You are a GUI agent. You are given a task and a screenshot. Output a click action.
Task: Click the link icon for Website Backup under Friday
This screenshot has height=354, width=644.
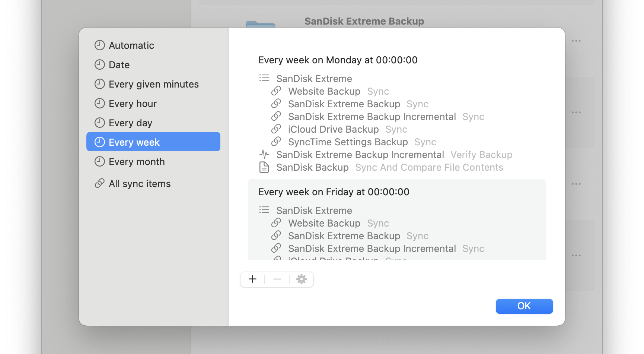276,223
